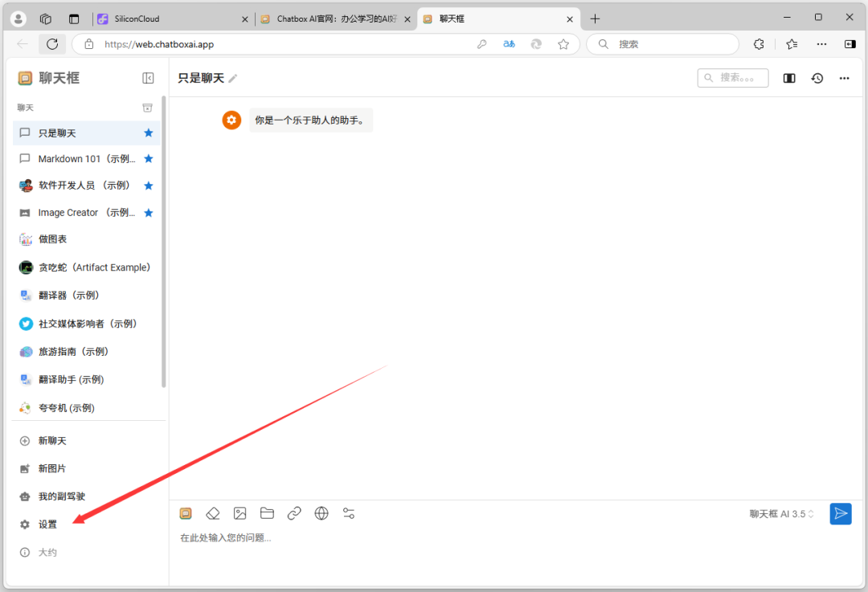Open 社交媒体影响者 sample conversation
The image size is (868, 592).
point(86,324)
